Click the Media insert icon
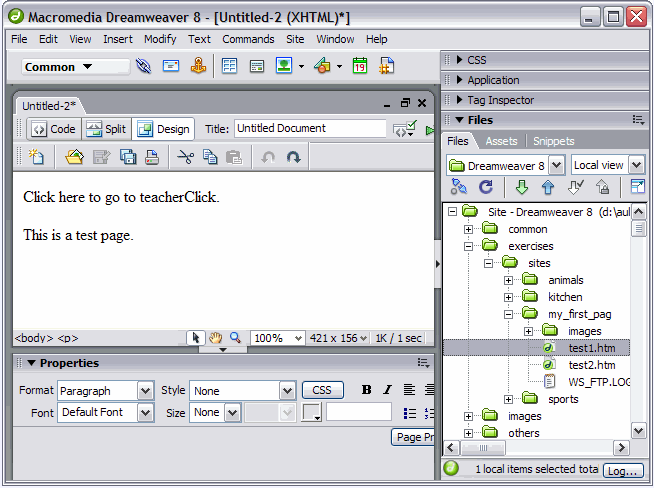The image size is (654, 488). 322,66
